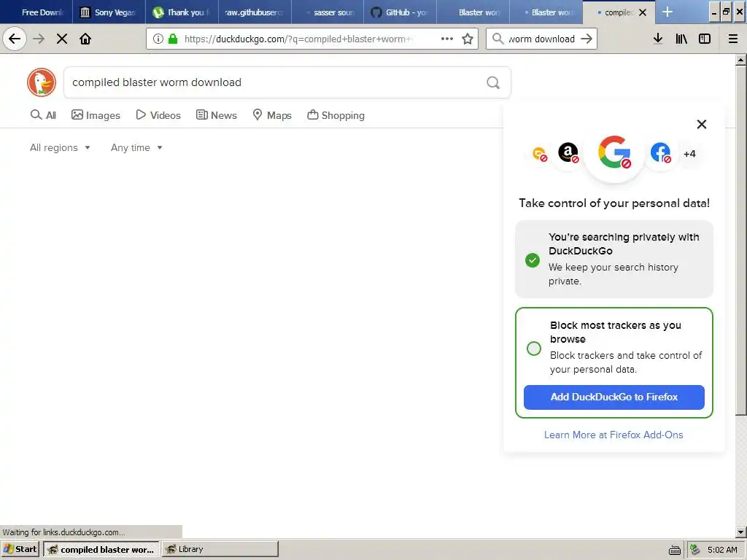
Task: Click the blocked Facebook tracker icon
Action: pos(660,153)
